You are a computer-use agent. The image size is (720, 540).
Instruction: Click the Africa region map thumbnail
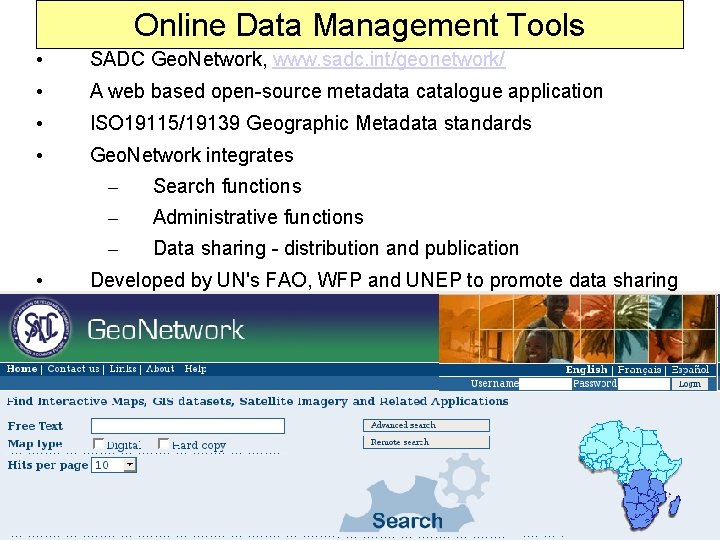[x=630, y=475]
